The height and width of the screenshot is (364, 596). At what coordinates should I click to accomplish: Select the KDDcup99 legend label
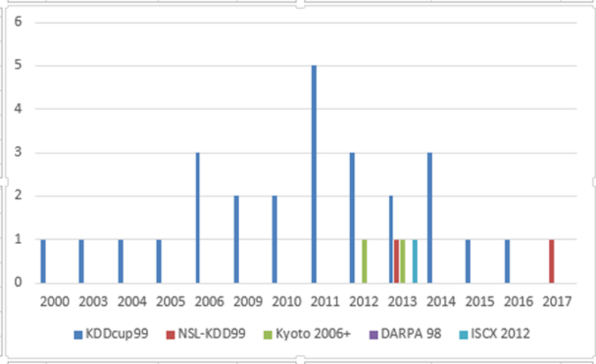tap(117, 333)
